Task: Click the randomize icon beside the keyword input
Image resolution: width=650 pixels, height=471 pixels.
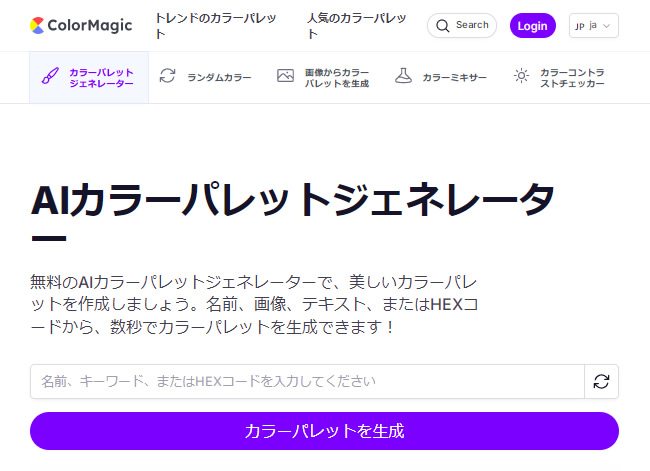Action: (601, 381)
